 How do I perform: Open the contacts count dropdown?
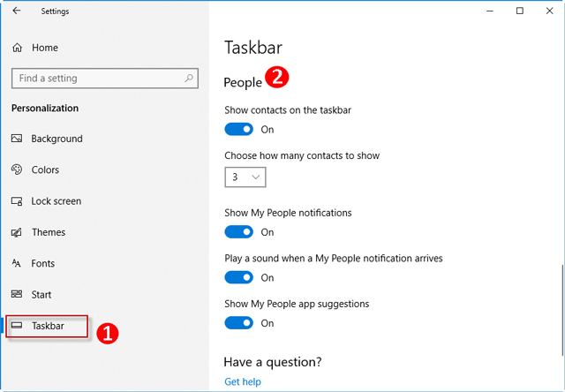pyautogui.click(x=245, y=177)
